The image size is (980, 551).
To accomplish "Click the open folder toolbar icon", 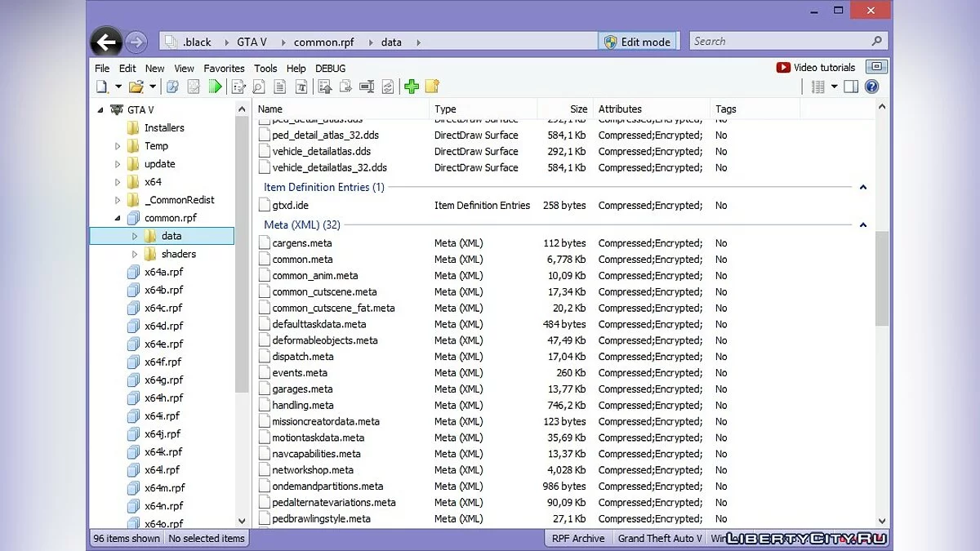I will tap(136, 87).
